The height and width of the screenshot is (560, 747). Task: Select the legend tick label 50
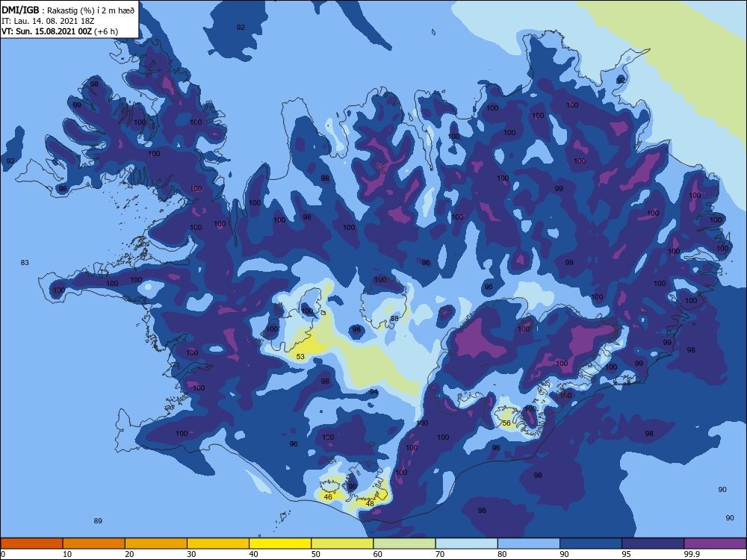pos(315,554)
